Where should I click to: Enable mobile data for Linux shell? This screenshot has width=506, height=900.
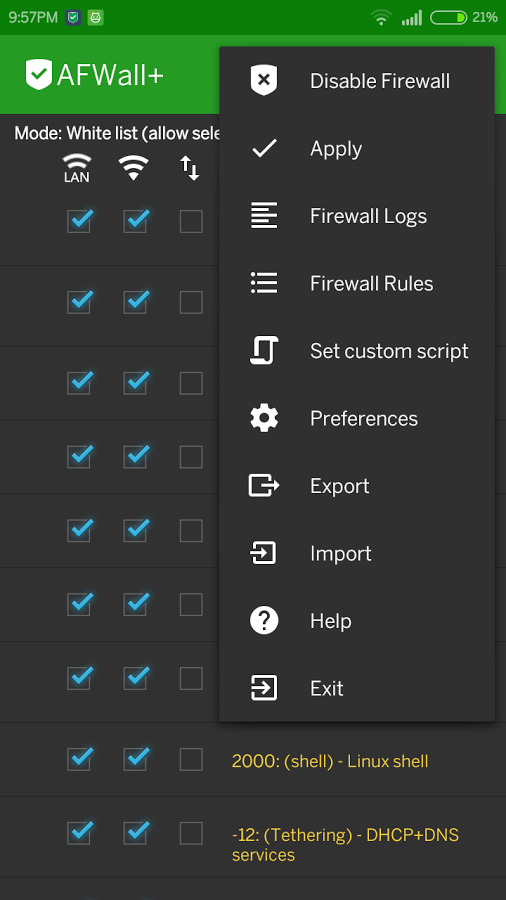point(191,759)
